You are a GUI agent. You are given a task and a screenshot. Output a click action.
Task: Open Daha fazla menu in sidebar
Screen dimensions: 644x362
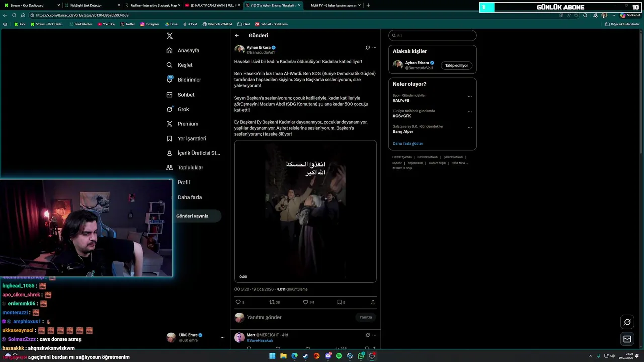[x=189, y=197]
